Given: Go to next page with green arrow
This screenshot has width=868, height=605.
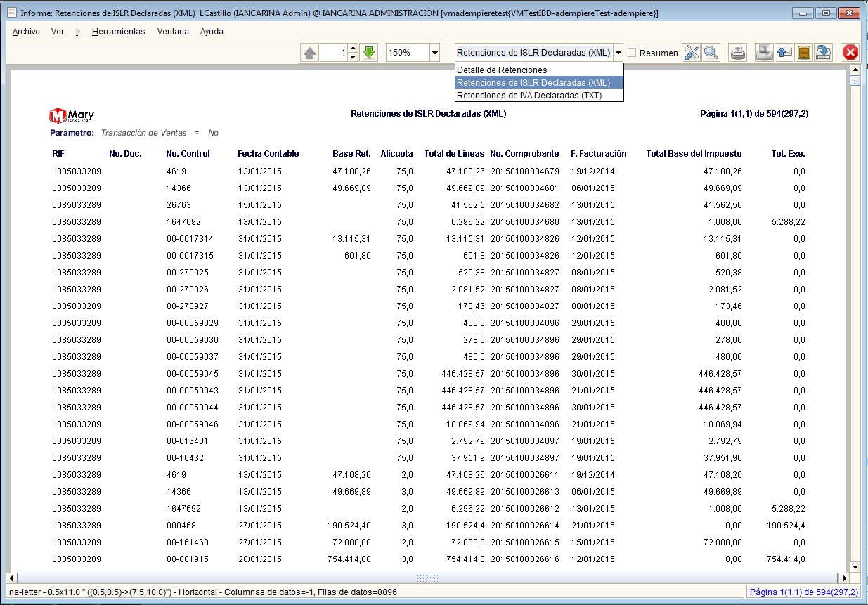Looking at the screenshot, I should coord(369,53).
